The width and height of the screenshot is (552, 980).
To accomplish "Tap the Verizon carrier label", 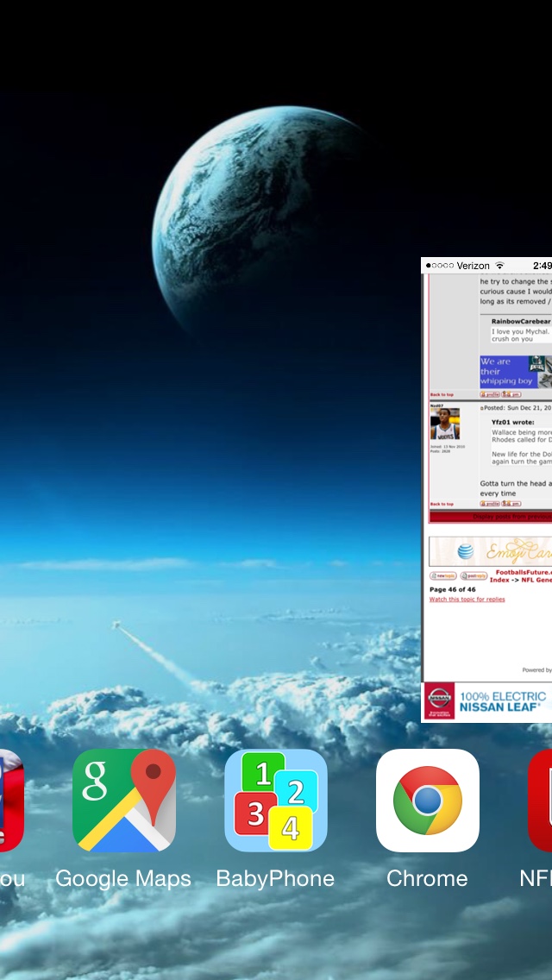I will 474,266.
